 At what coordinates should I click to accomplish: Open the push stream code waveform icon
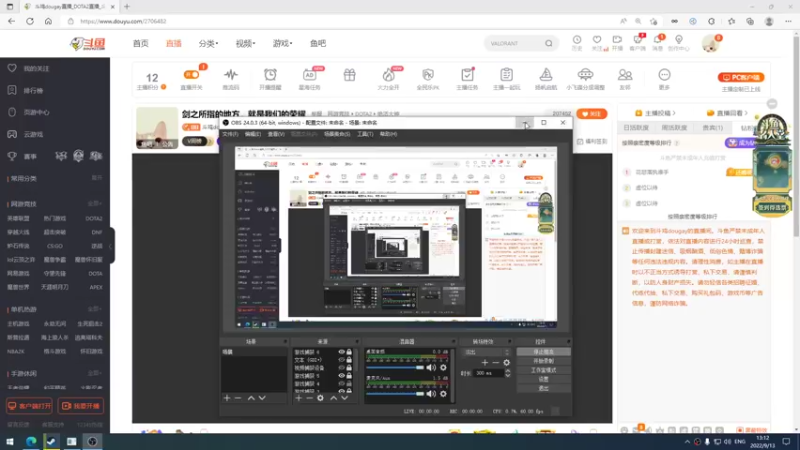click(x=231, y=75)
